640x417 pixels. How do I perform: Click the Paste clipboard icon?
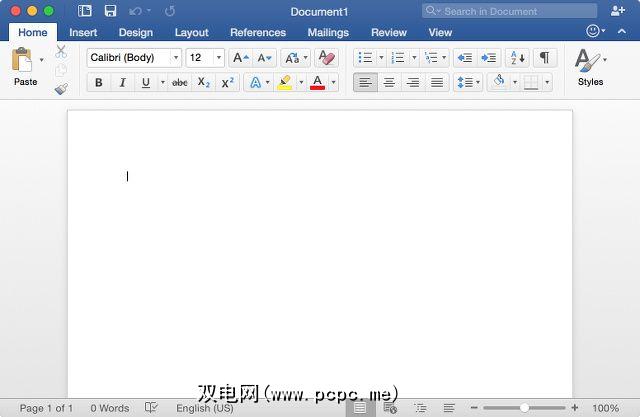(x=22, y=60)
